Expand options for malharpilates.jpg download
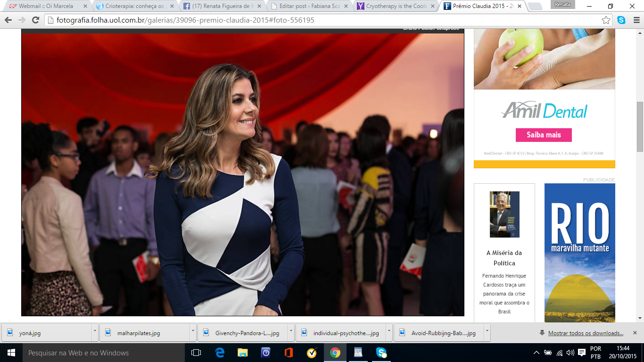Viewport: 644px width, 362px height. click(x=193, y=333)
